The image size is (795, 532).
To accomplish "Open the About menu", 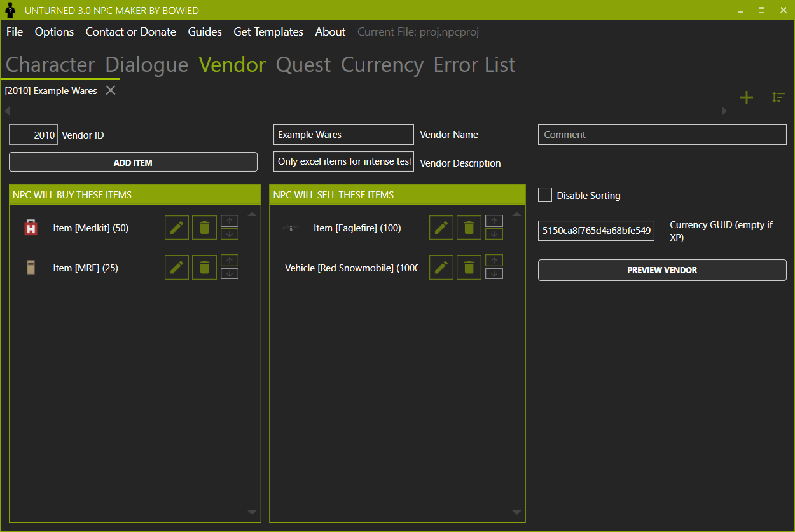I will (331, 32).
